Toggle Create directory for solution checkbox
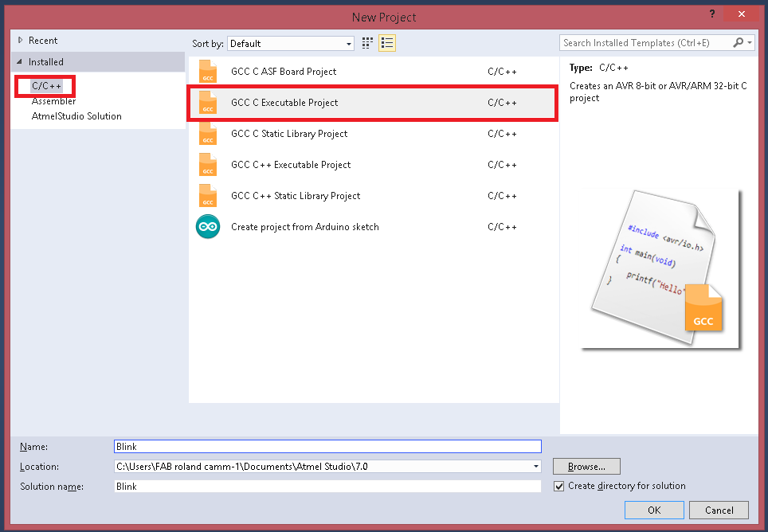 [558, 486]
